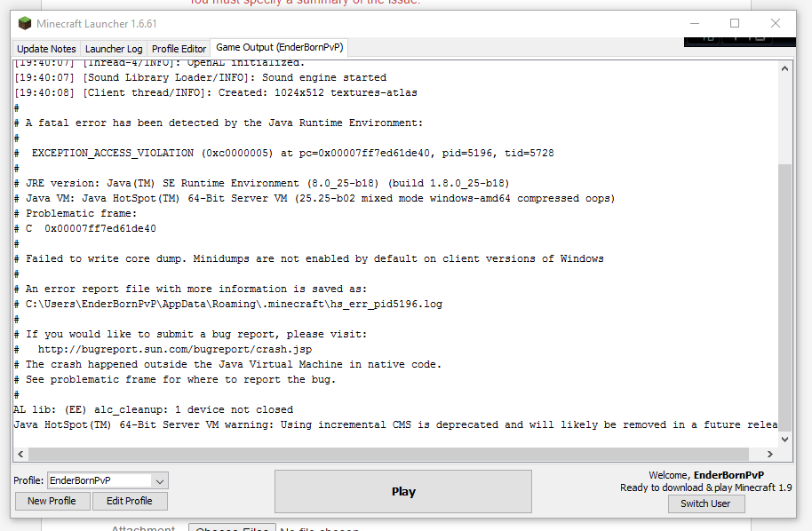Click the 'See problematic frame' line
This screenshot has width=812, height=531.
[x=175, y=380]
